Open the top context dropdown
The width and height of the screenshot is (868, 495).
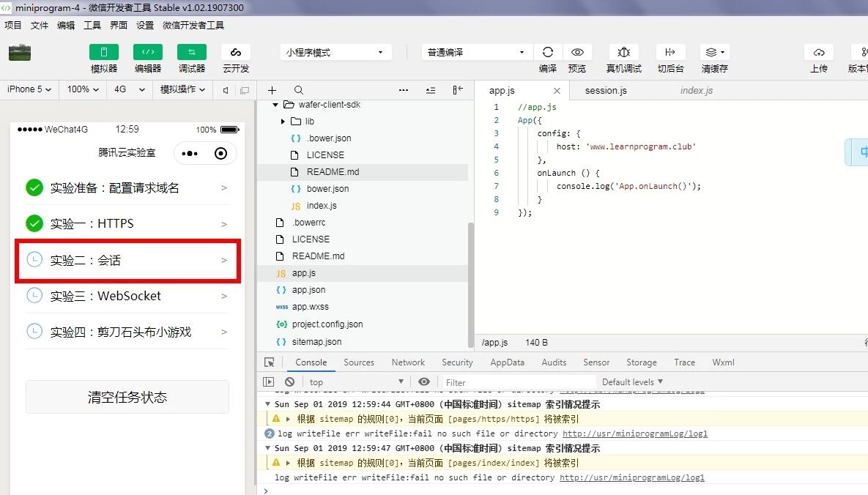[x=357, y=382]
